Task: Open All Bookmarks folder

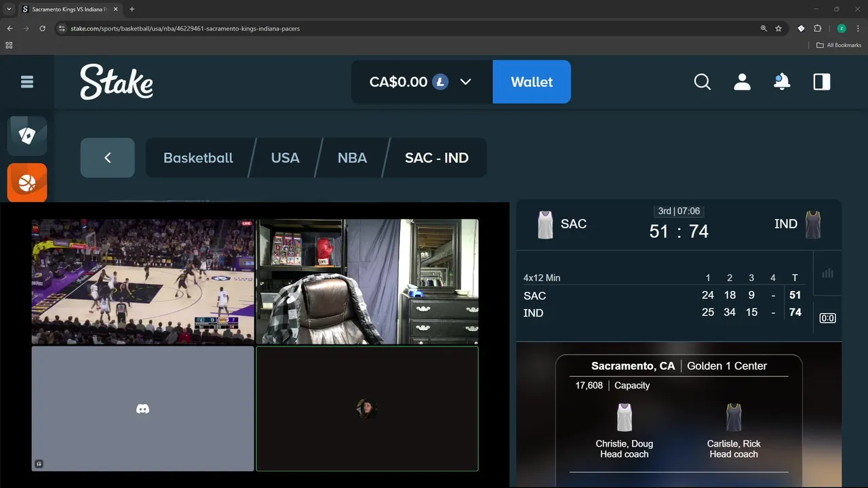Action: click(x=839, y=45)
